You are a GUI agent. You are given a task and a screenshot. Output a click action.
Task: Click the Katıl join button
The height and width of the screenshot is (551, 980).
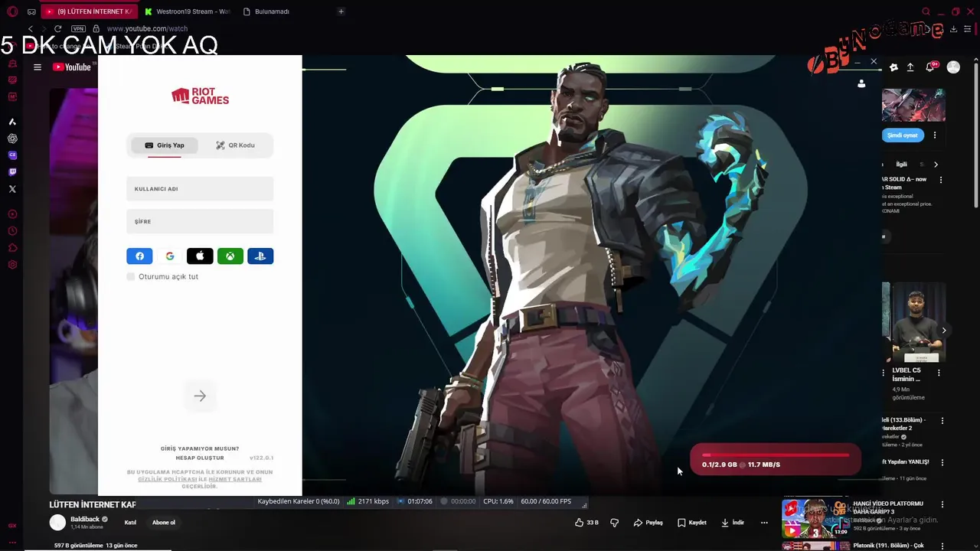click(x=130, y=523)
